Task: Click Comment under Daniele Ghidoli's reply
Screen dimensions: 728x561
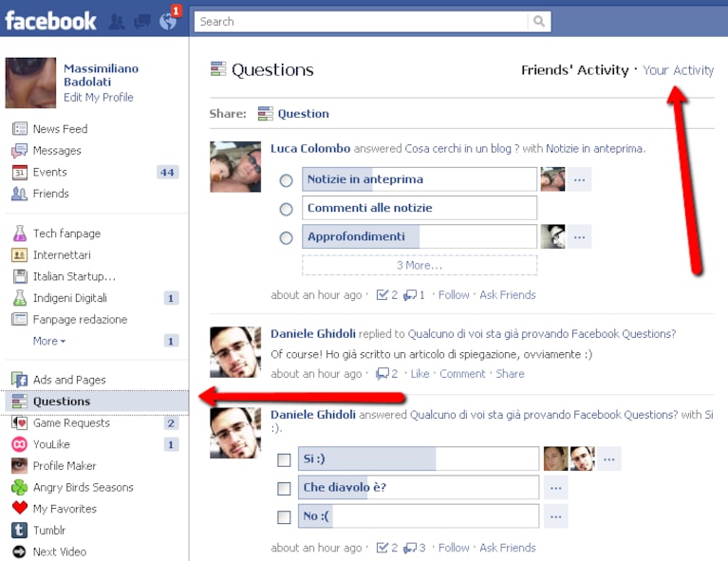Action: (x=462, y=374)
